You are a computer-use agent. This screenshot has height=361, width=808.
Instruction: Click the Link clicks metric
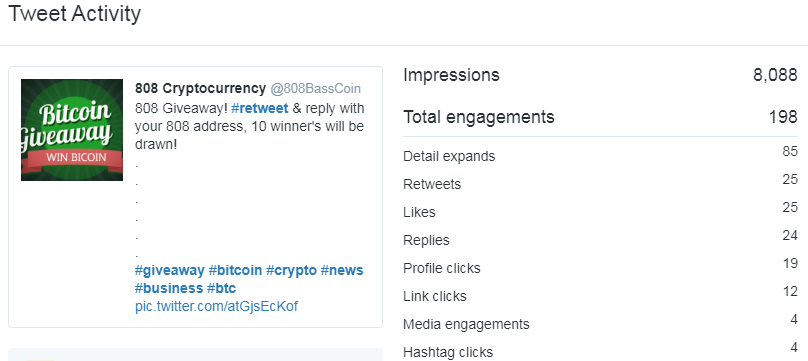[434, 296]
